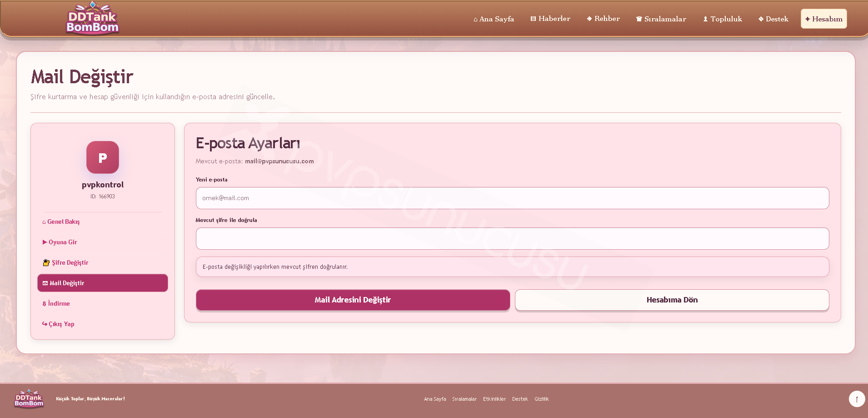The height and width of the screenshot is (418, 868).
Task: Click the account ID 166903 text
Action: click(103, 196)
